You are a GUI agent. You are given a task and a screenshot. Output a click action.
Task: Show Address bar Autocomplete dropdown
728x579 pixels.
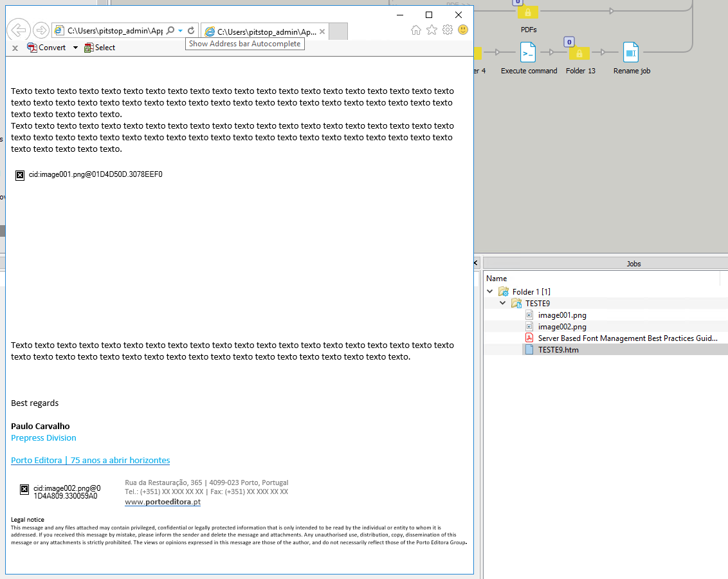(x=181, y=30)
